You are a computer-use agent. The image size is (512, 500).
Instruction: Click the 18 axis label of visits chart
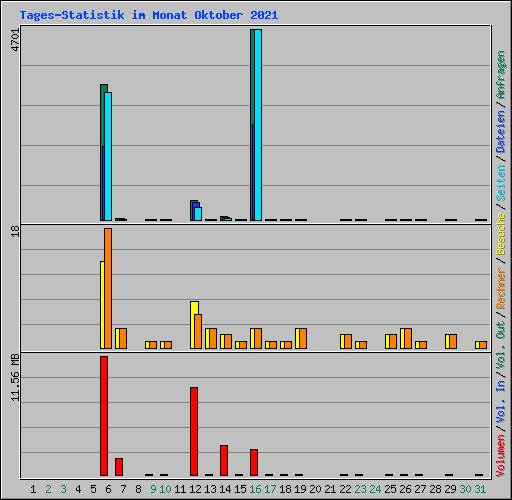pyautogui.click(x=15, y=231)
